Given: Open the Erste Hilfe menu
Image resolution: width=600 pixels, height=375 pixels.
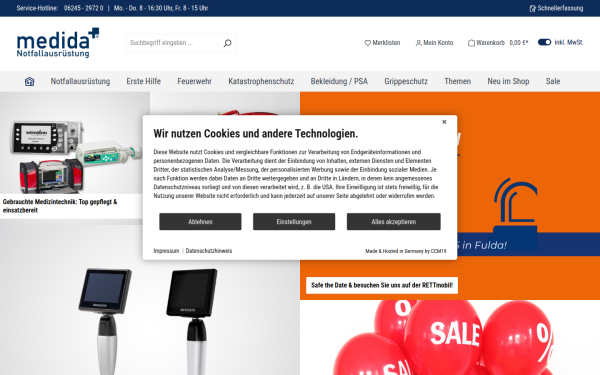Looking at the screenshot, I should (143, 81).
